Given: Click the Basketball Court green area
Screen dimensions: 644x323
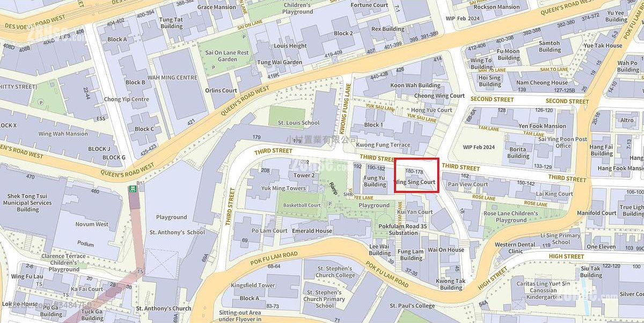Looking at the screenshot, I should 302,205.
